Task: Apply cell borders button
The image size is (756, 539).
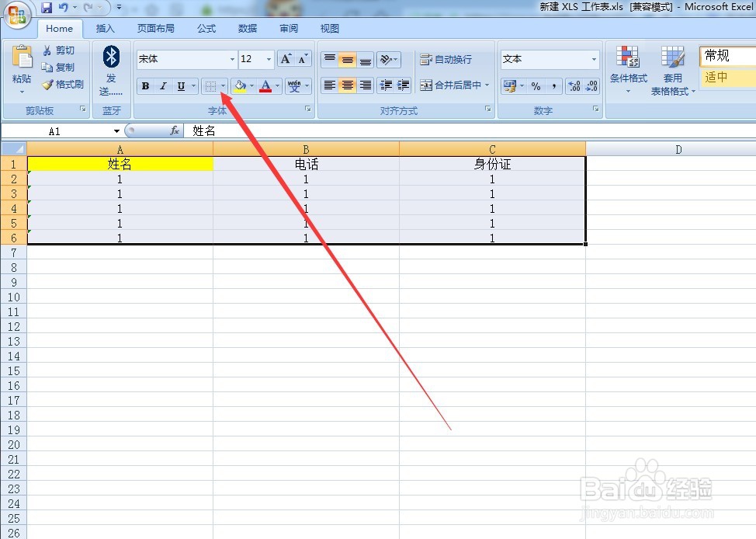Action: pyautogui.click(x=210, y=86)
